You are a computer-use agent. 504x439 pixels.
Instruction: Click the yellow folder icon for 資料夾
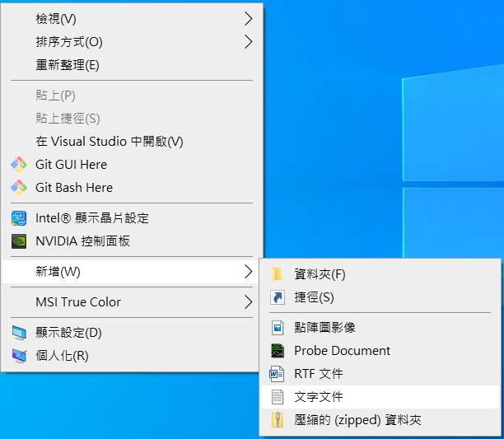[277, 274]
